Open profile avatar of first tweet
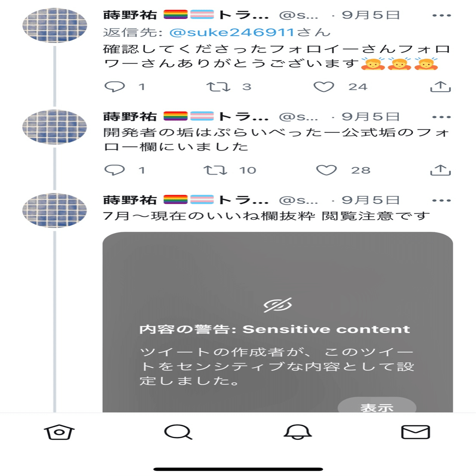The height and width of the screenshot is (476, 476). [x=55, y=25]
